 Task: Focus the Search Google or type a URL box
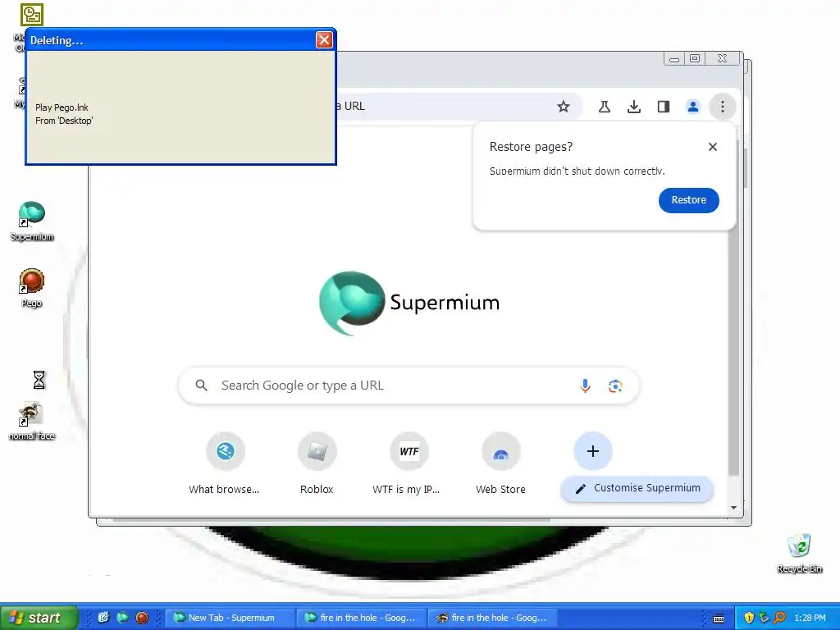click(x=409, y=386)
